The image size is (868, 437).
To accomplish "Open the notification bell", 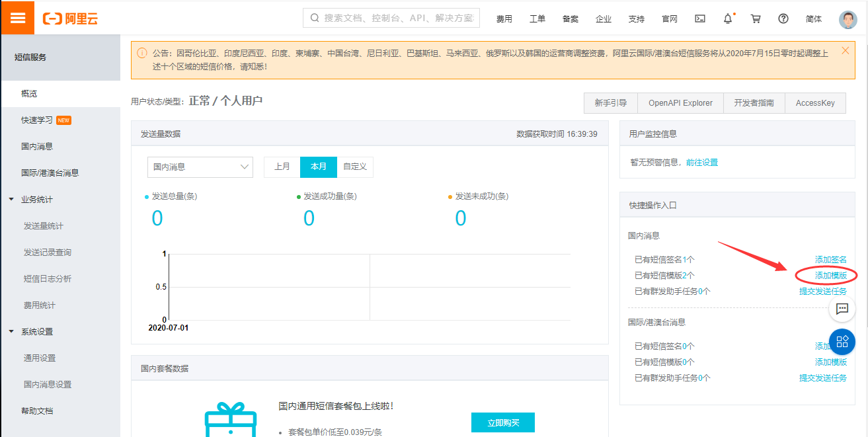I will click(x=728, y=19).
